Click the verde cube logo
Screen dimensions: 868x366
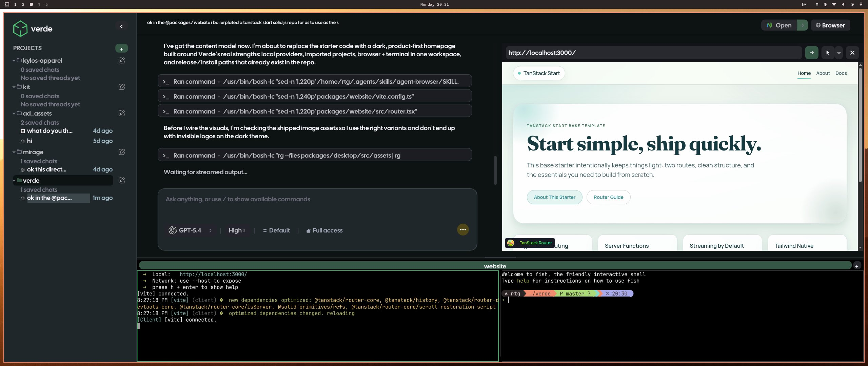click(x=20, y=28)
